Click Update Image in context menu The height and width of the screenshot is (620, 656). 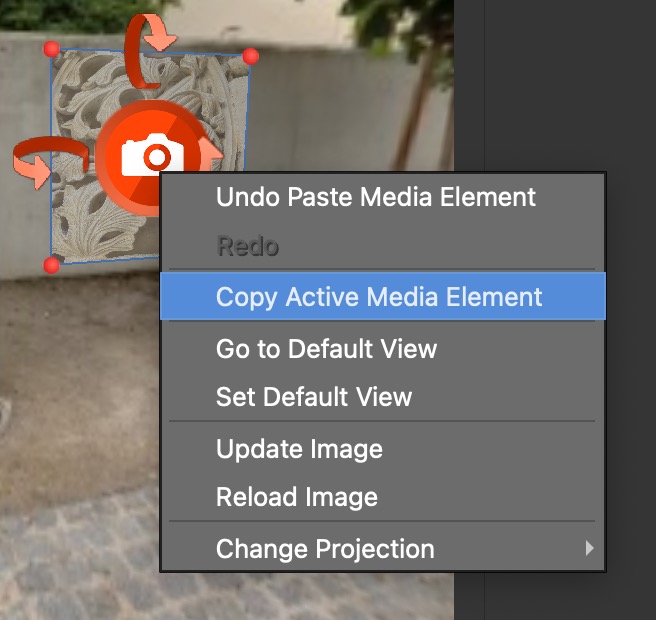(x=299, y=449)
